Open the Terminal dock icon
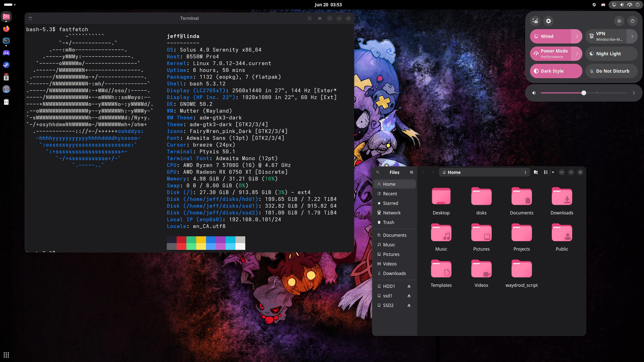644x362 pixels. click(6, 41)
